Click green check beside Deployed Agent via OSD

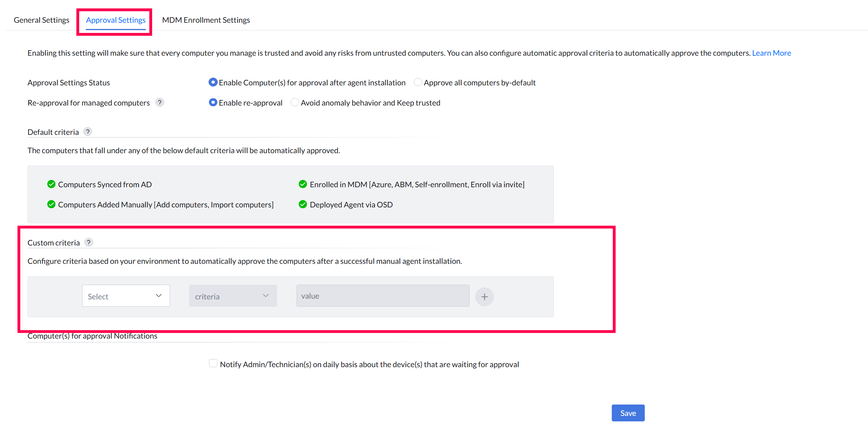point(303,204)
